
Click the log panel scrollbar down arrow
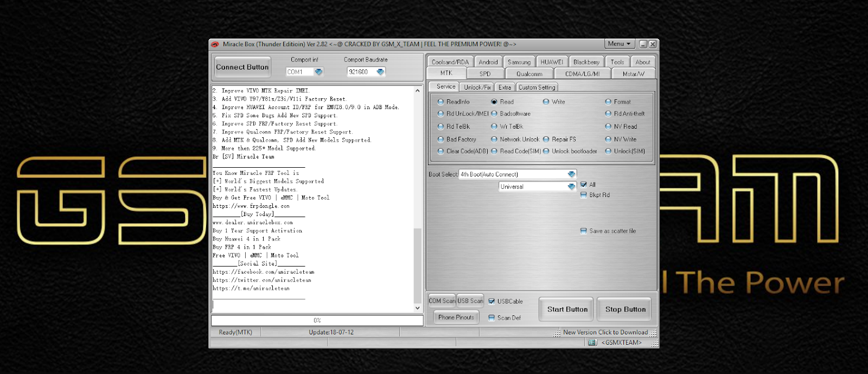point(418,308)
